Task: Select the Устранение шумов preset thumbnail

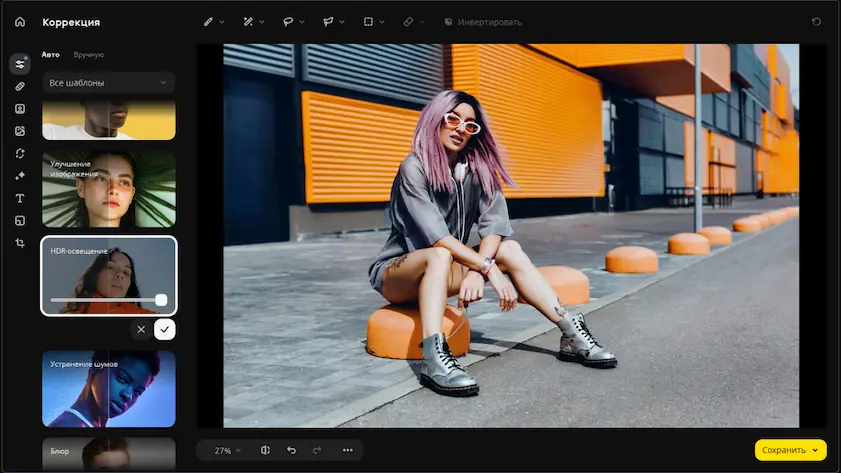Action: tap(109, 389)
